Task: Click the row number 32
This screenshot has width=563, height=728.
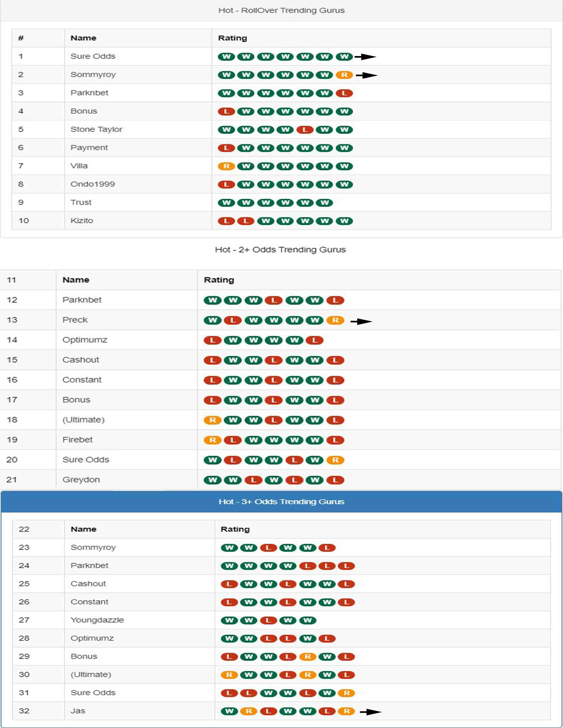Action: 24,711
